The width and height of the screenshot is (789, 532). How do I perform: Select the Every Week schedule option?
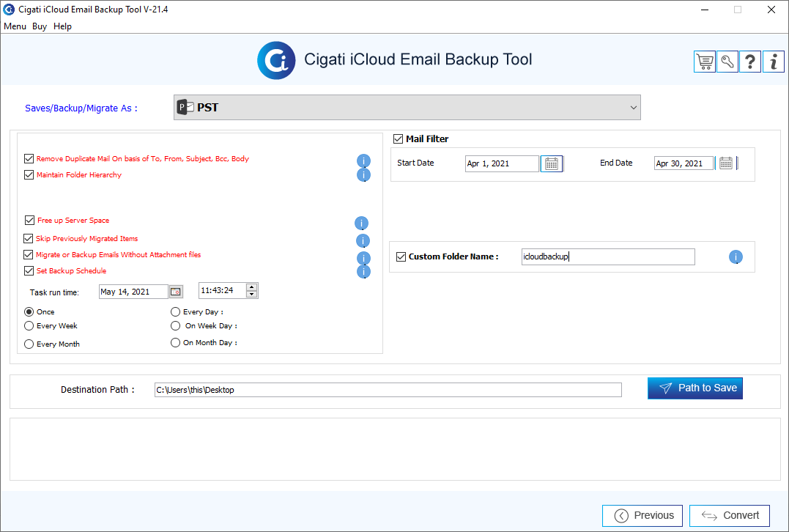29,326
